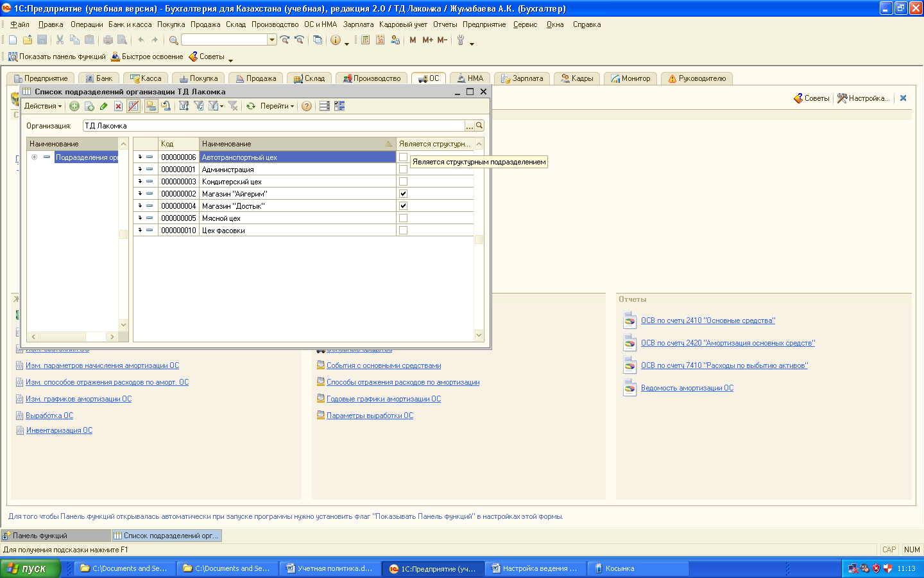The height and width of the screenshot is (578, 924).
Task: Uncheck structural checkbox for Магазин "Айгерим"
Action: (x=403, y=194)
